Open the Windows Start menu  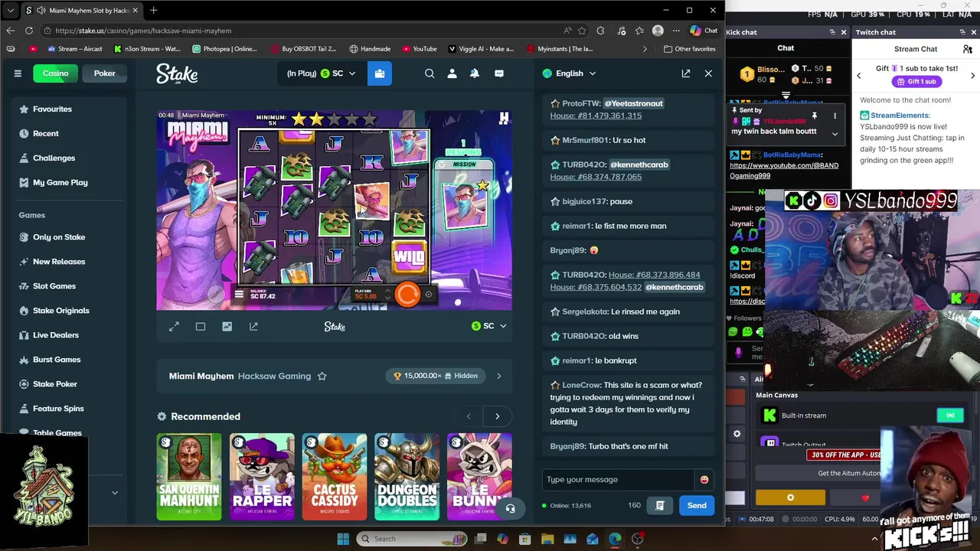click(343, 539)
